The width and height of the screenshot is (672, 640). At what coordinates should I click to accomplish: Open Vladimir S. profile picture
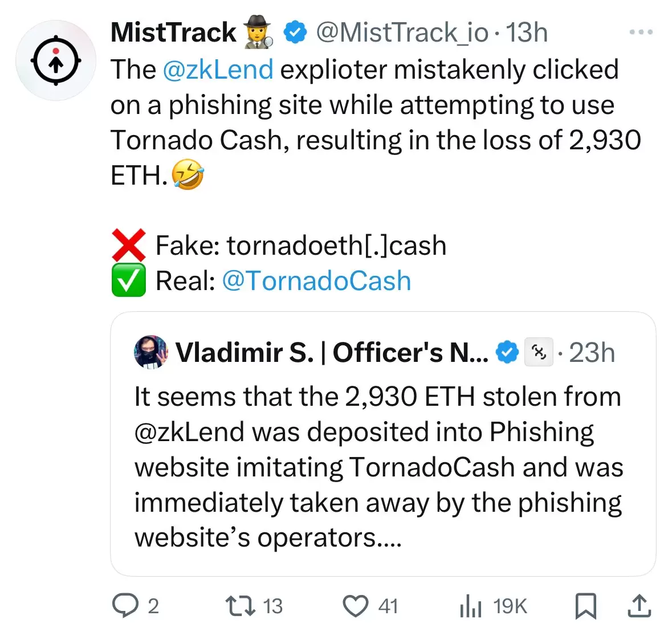click(x=150, y=352)
